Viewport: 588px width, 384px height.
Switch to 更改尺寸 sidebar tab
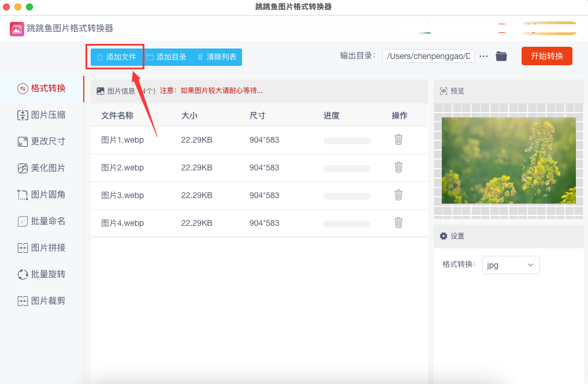click(42, 141)
